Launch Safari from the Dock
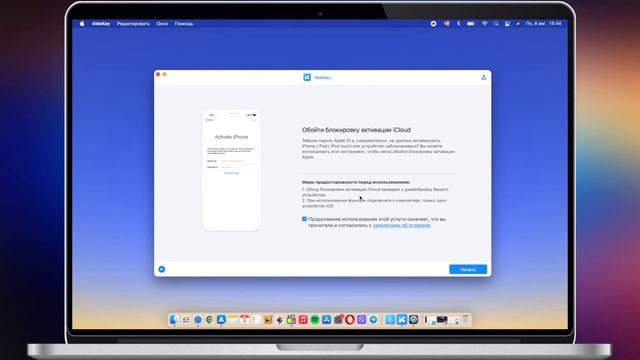 point(198,320)
